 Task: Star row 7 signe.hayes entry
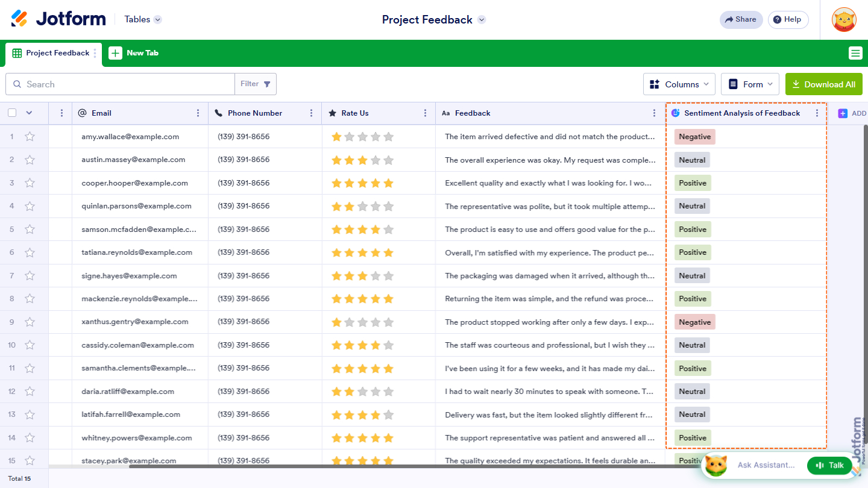tap(30, 276)
